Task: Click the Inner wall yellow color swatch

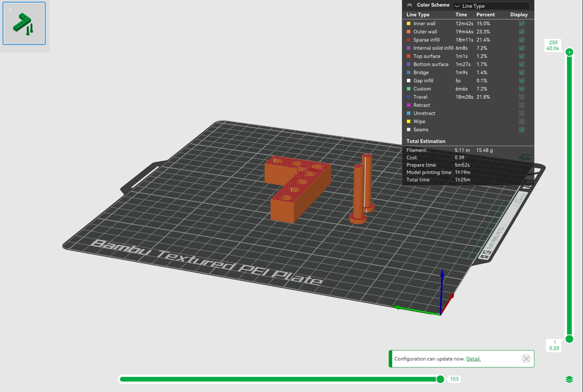Action: click(408, 24)
